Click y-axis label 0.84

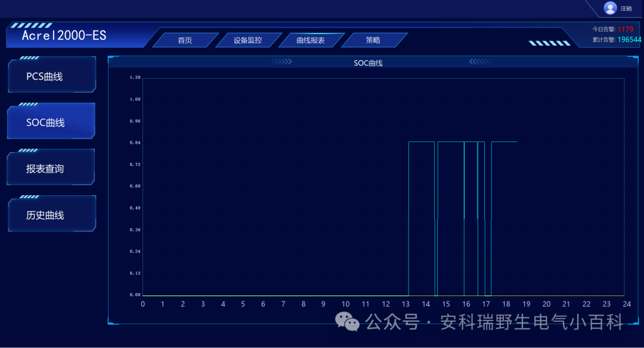click(x=135, y=143)
